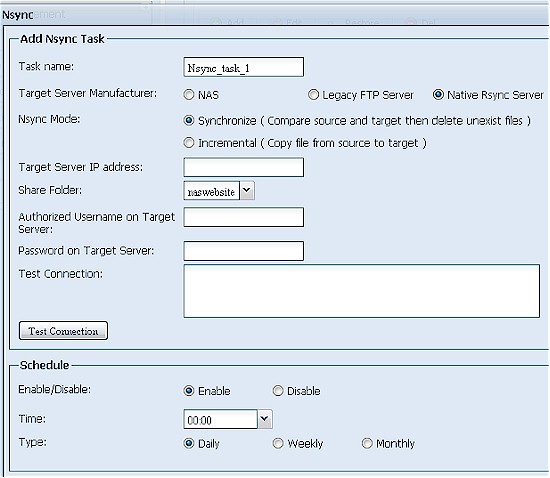This screenshot has width=550, height=478.
Task: Click Password on Target Server field
Action: pos(243,251)
